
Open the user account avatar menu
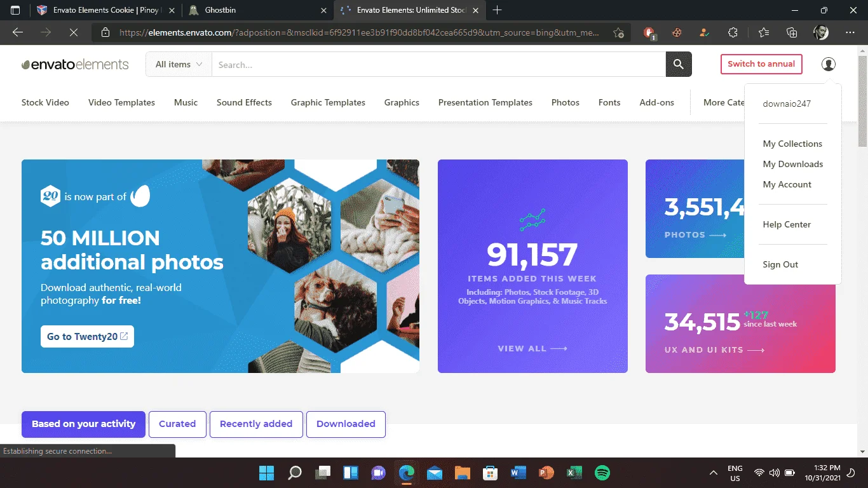(x=828, y=64)
